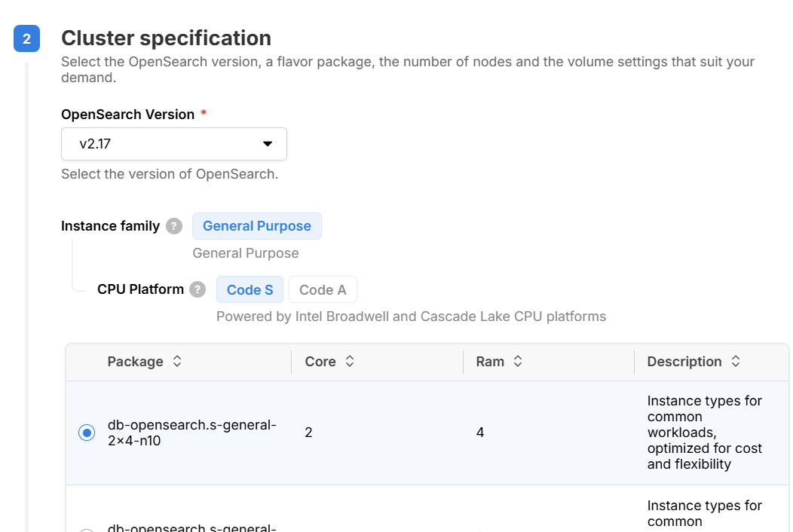Select the db-opensearch.s-general-2×4-n10 radio button
The image size is (793, 532).
pyautogui.click(x=87, y=433)
